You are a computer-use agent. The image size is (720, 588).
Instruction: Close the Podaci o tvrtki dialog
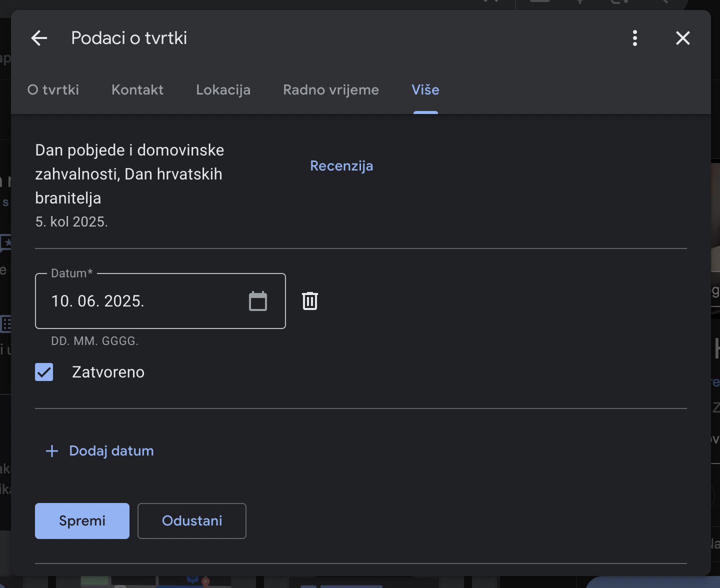click(x=683, y=38)
